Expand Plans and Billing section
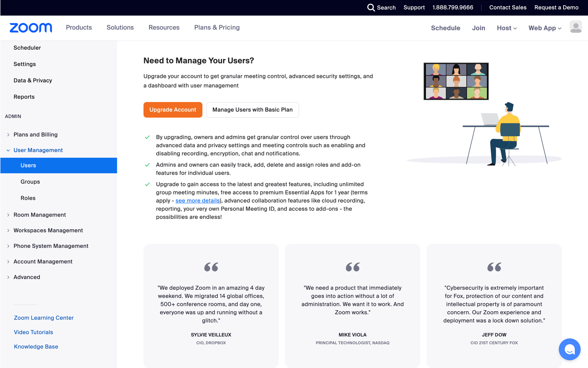The image size is (588, 368). [x=8, y=135]
